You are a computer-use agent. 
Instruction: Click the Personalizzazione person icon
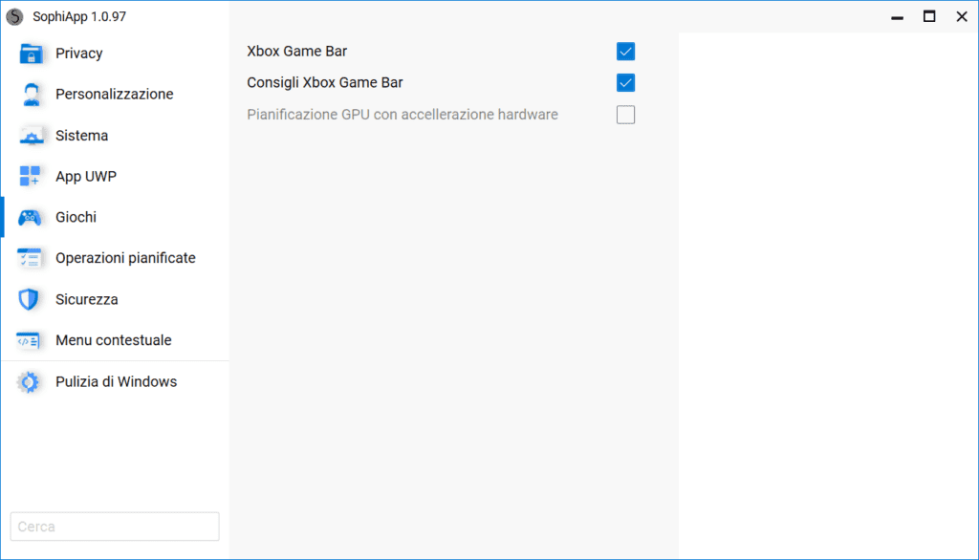(x=31, y=95)
